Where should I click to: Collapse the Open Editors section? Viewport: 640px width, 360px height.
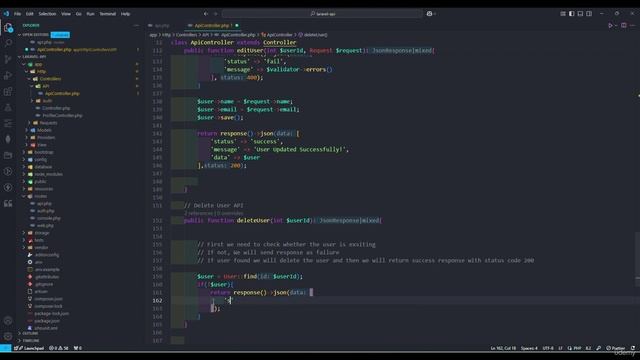pos(36,35)
